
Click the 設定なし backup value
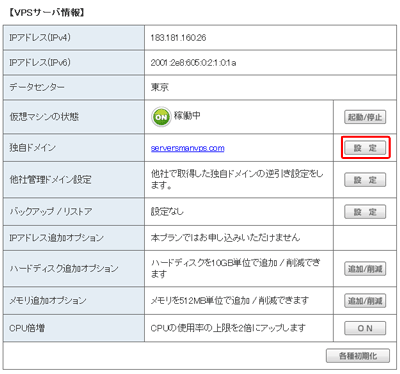tap(167, 212)
